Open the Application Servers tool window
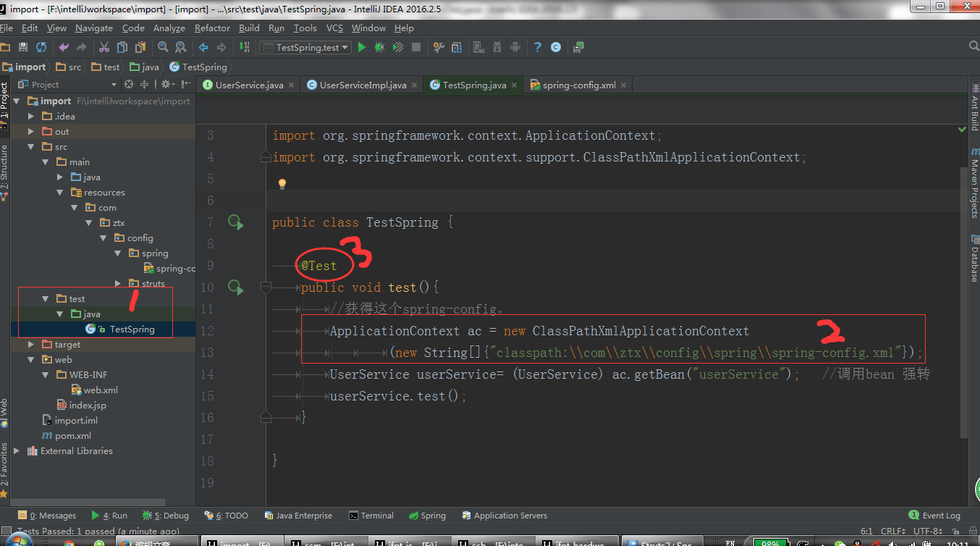This screenshot has height=546, width=980. coord(504,516)
